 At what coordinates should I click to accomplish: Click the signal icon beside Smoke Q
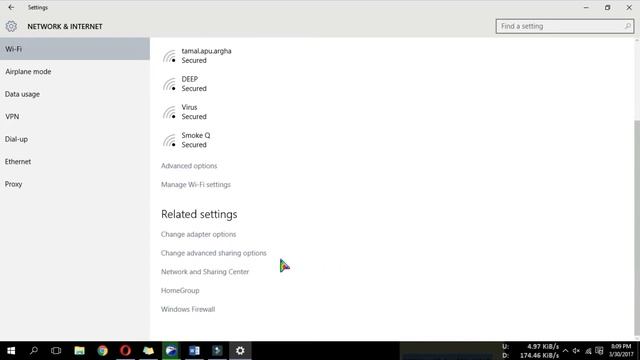(x=169, y=141)
